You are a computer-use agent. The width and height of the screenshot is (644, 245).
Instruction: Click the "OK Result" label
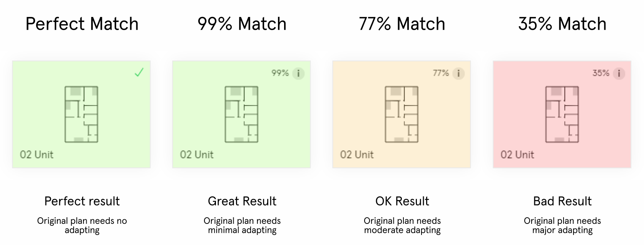pyautogui.click(x=402, y=201)
